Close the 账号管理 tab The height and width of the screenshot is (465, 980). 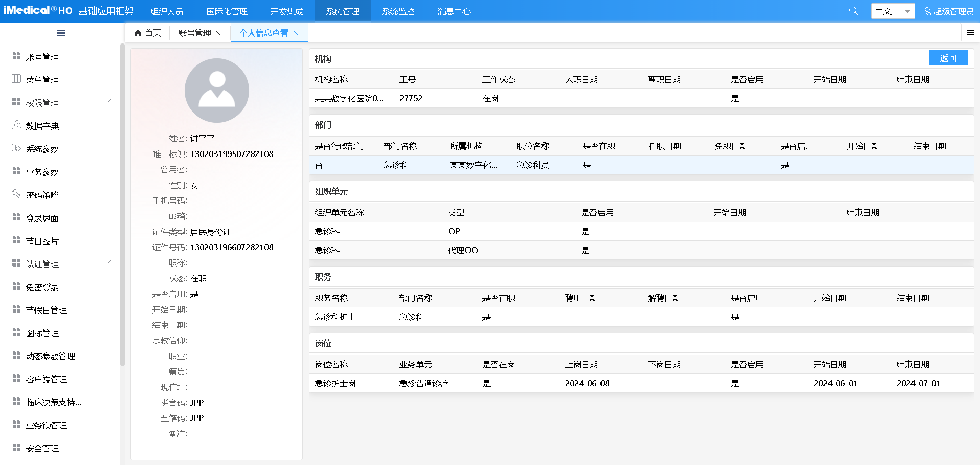coord(218,32)
